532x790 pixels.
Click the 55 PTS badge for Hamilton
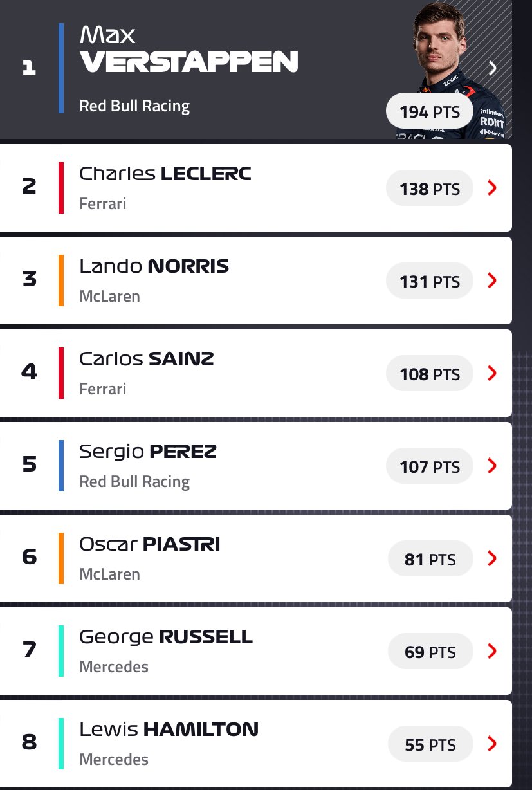[x=430, y=744]
